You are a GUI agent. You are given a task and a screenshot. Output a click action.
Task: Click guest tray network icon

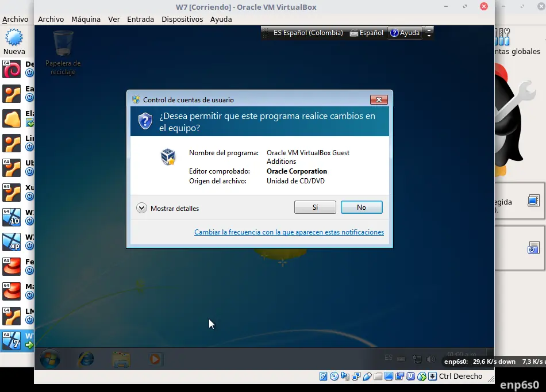click(x=417, y=359)
